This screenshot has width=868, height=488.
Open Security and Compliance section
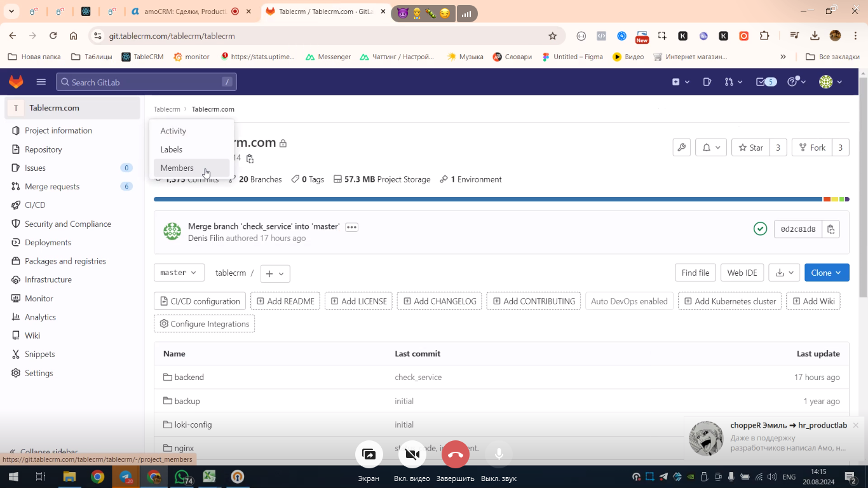point(72,224)
